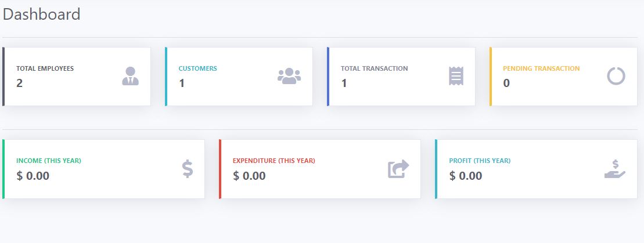Click the profit amount $ 0.00
Screen dimensions: 644x243
(x=466, y=176)
